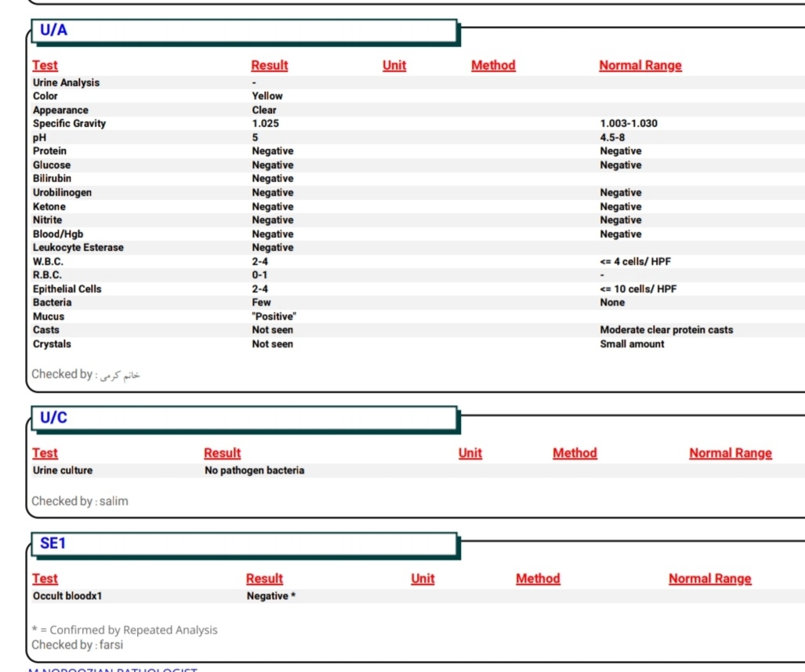
Task: Click the SE1 section heading
Action: click(55, 543)
